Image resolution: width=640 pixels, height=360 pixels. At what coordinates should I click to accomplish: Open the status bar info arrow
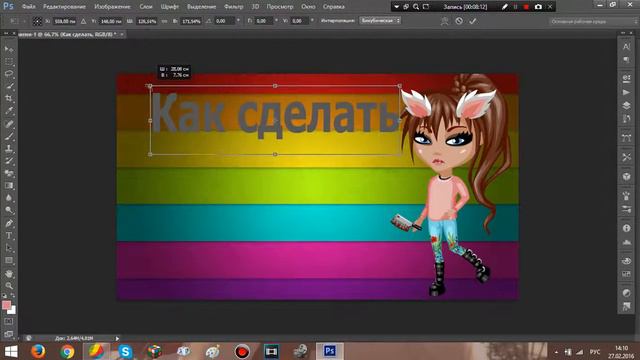tap(117, 338)
